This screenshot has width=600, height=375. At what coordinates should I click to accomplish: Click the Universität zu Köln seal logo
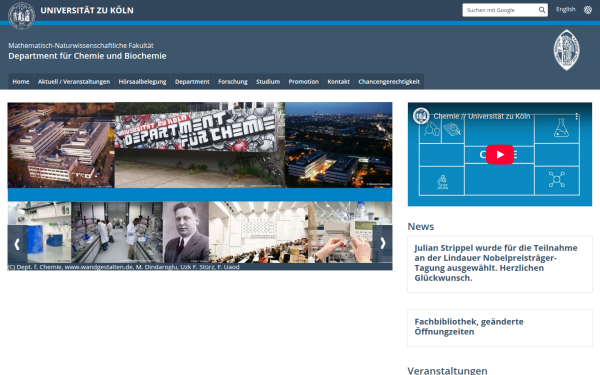(21, 16)
